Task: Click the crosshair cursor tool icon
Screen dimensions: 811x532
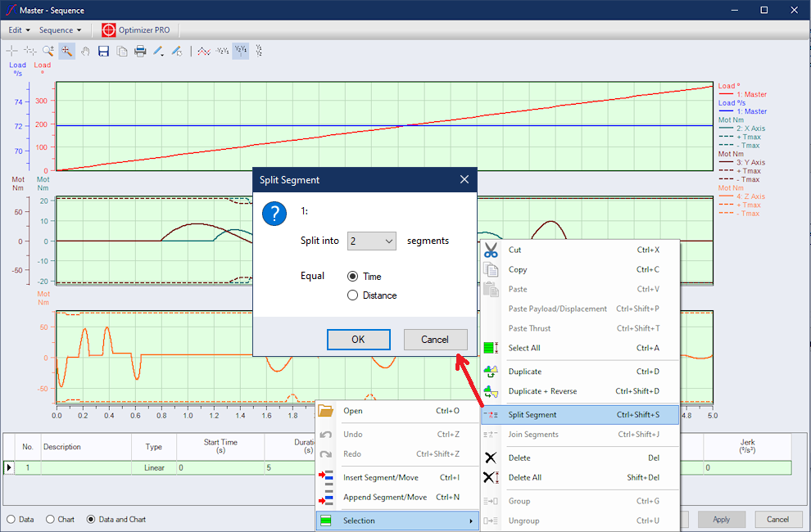Action: (11, 51)
